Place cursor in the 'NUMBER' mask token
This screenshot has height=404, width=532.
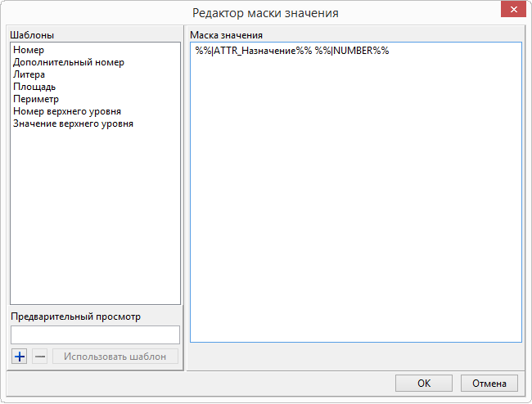[352, 51]
